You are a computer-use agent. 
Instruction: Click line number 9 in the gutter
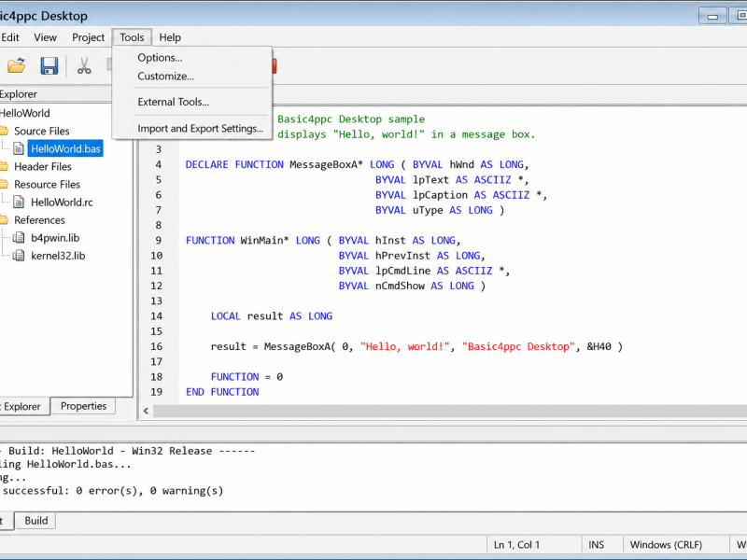[x=159, y=240]
